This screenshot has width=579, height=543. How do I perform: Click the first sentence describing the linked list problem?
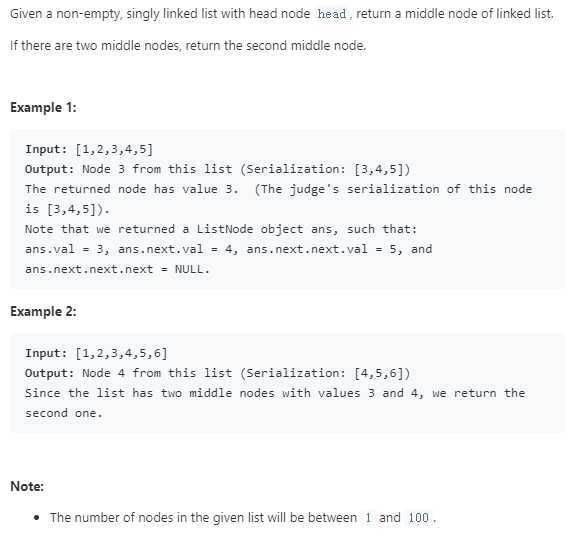pyautogui.click(x=282, y=14)
